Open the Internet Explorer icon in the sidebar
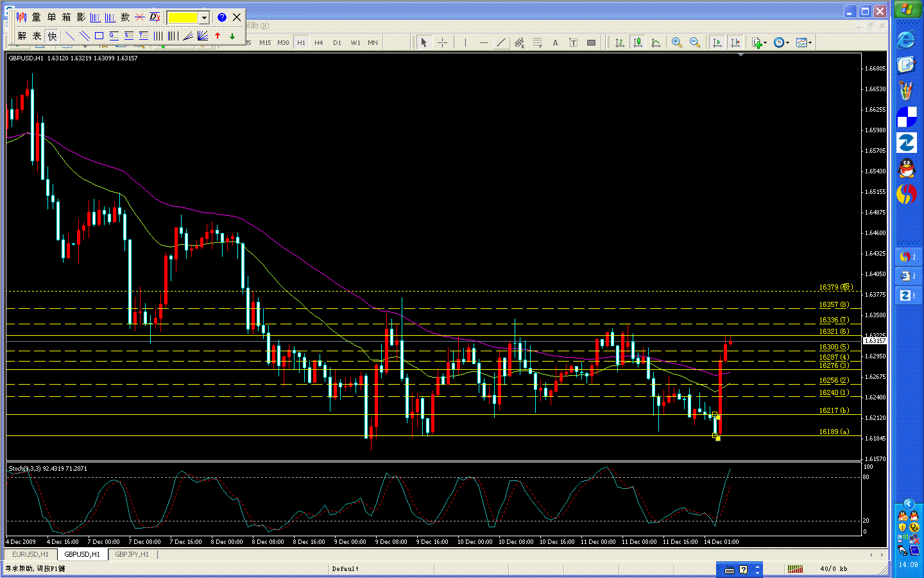Screen dimensions: 924x578 (x=906, y=39)
